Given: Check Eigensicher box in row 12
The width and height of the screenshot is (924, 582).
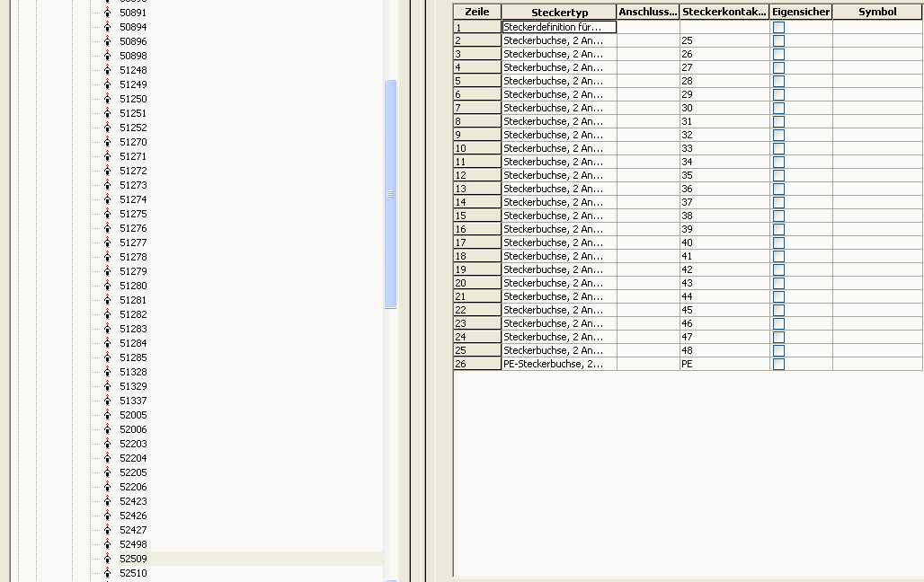Looking at the screenshot, I should point(778,175).
